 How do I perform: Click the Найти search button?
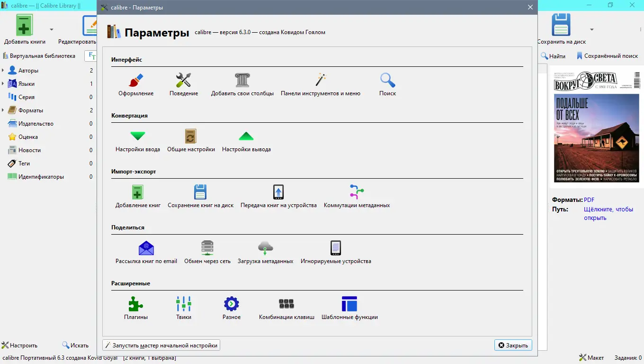click(x=553, y=56)
